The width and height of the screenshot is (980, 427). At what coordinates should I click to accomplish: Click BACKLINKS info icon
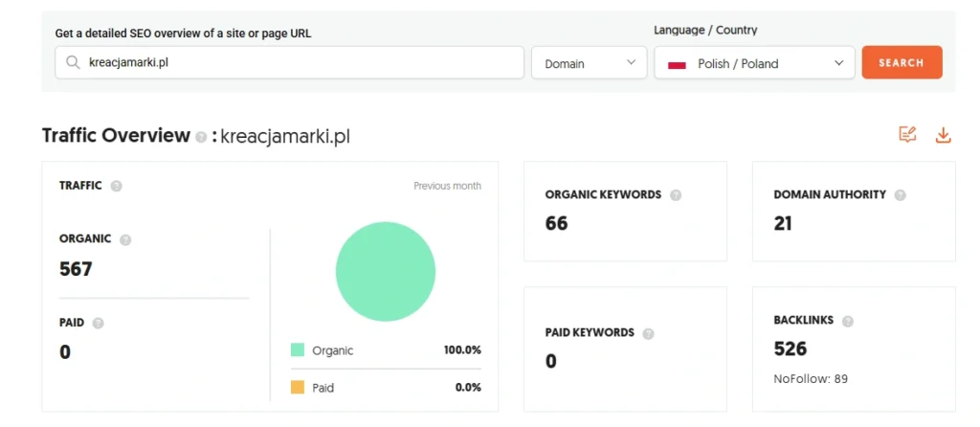pos(847,321)
